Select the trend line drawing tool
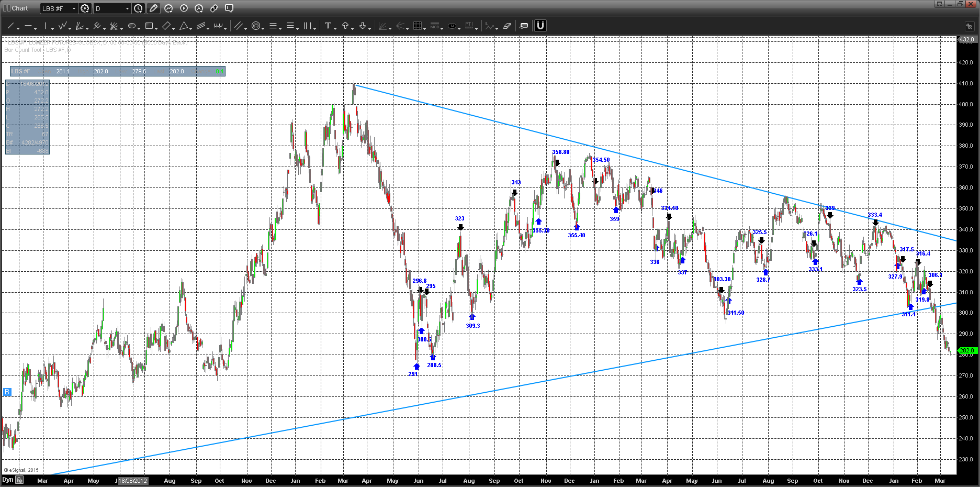This screenshot has width=980, height=487. 10,26
